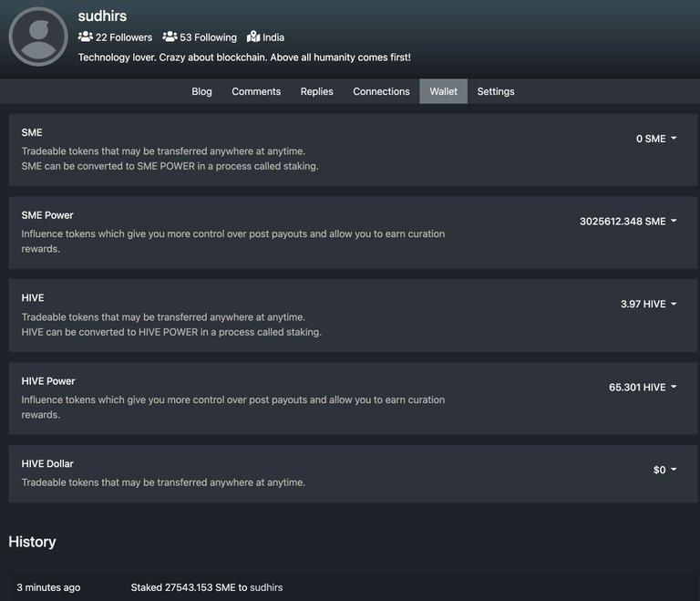Open the Settings tab

coord(496,91)
